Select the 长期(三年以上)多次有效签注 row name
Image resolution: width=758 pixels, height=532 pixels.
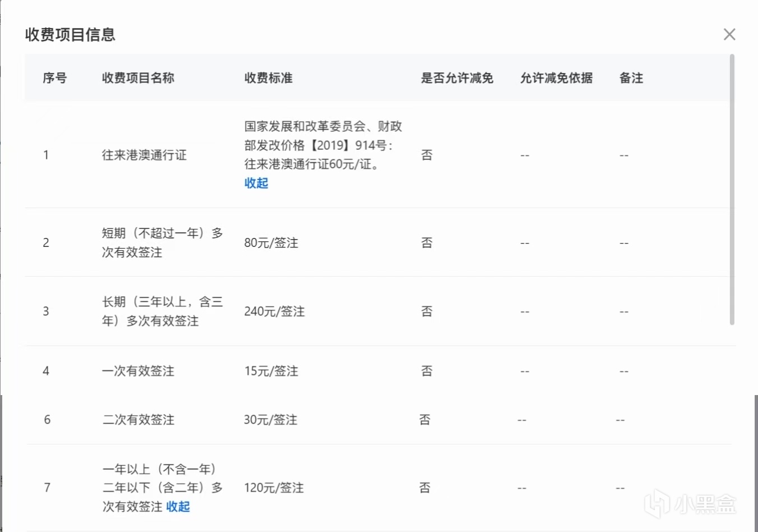162,311
